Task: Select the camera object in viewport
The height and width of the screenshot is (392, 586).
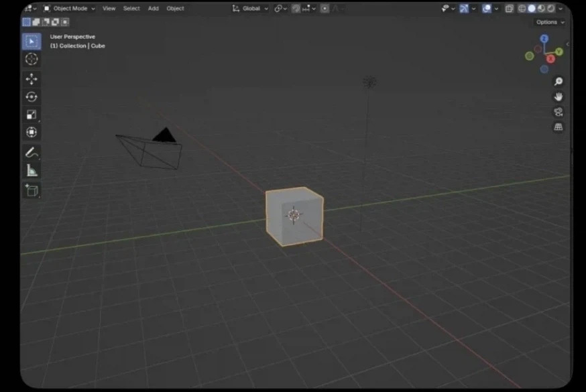Action: (x=150, y=149)
